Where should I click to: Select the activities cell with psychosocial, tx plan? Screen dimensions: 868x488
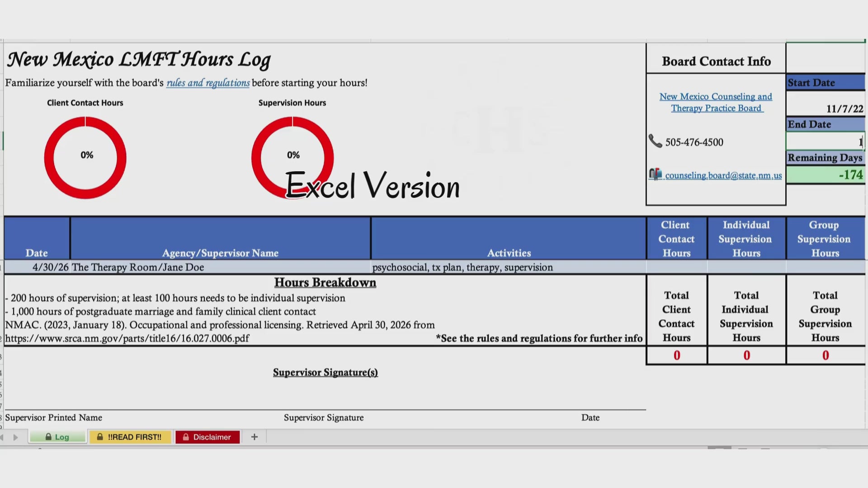[x=509, y=267]
